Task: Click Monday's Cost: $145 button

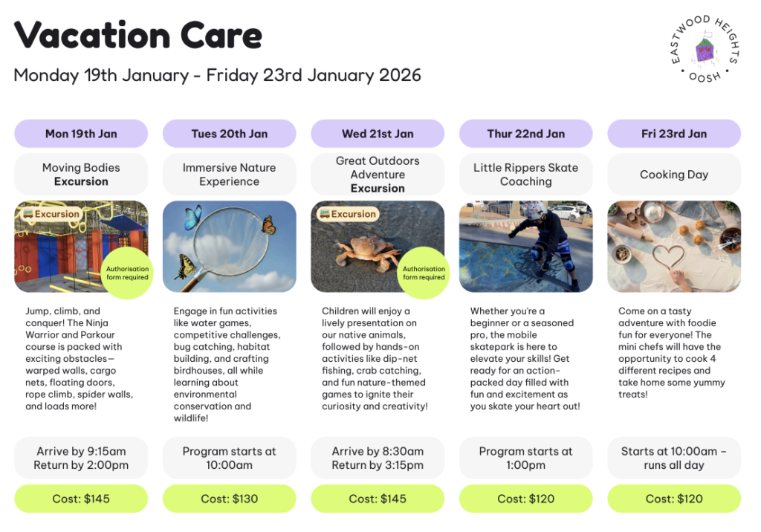Action: coord(81,499)
